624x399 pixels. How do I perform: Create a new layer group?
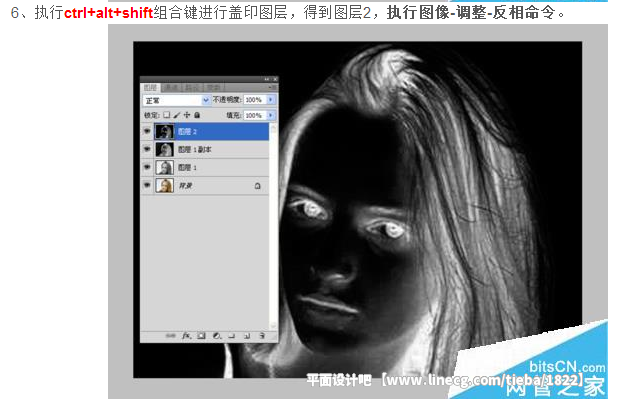pos(232,336)
